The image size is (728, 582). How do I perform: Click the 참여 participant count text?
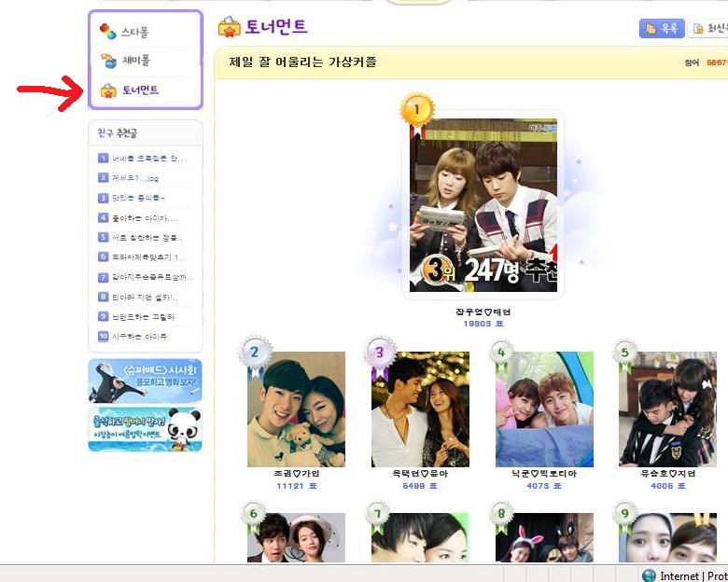coord(706,62)
